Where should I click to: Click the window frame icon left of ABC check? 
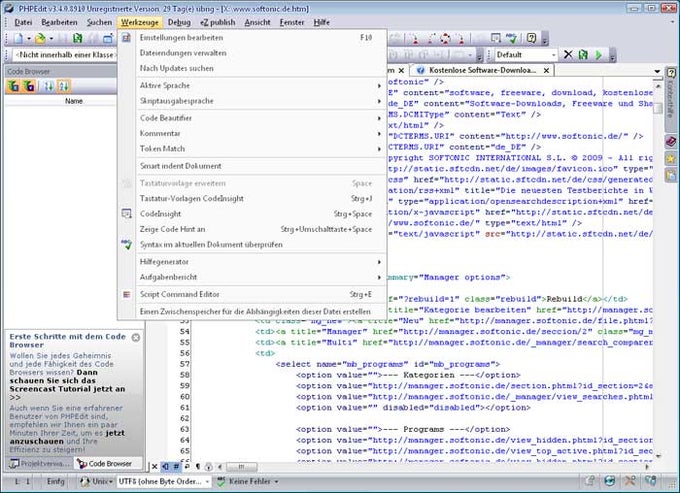click(495, 39)
